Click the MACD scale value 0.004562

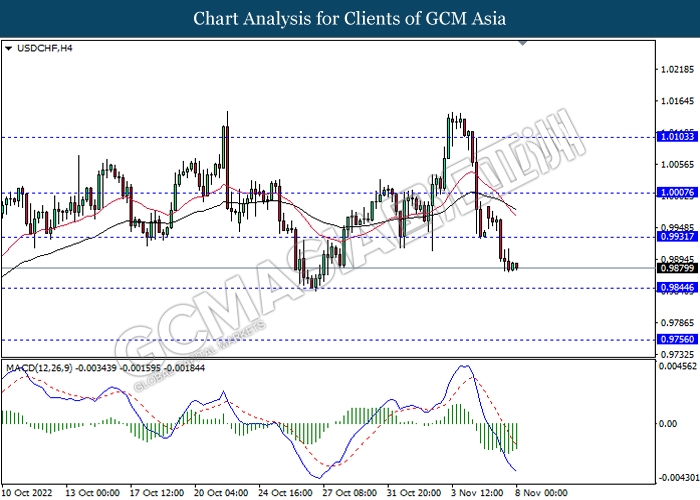pyautogui.click(x=678, y=366)
